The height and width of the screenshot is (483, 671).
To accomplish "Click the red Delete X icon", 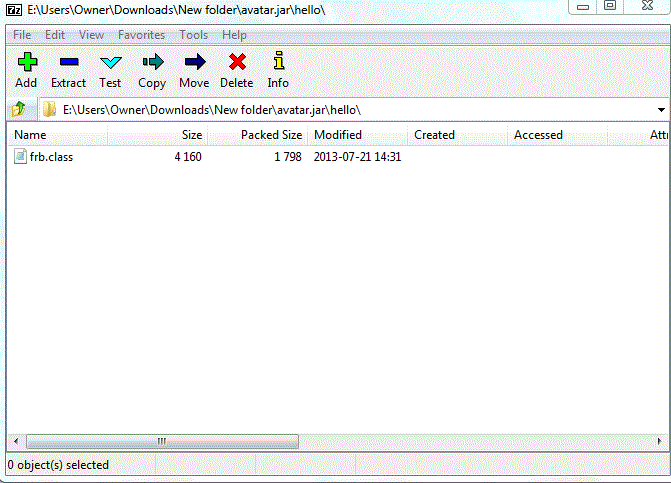I will coord(237,62).
